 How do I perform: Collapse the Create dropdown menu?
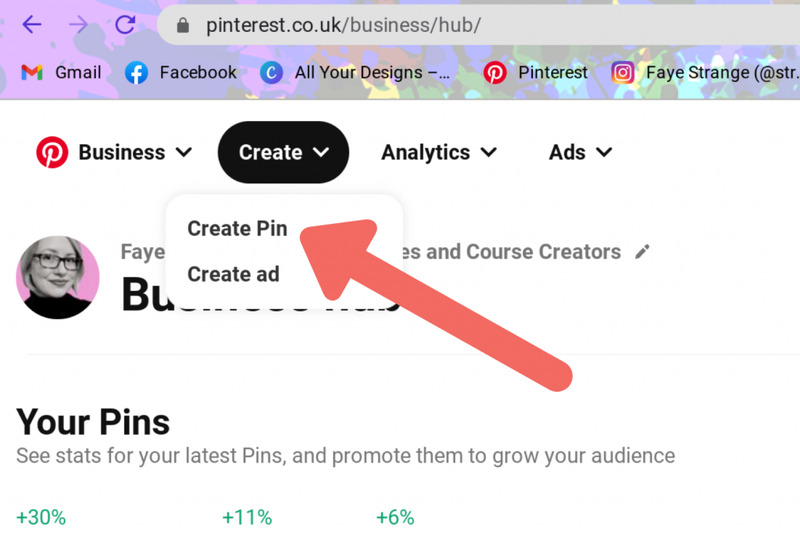[x=283, y=152]
